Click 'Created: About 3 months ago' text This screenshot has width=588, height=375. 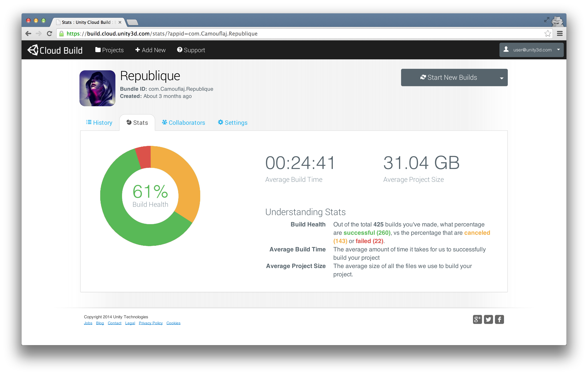[x=156, y=96]
